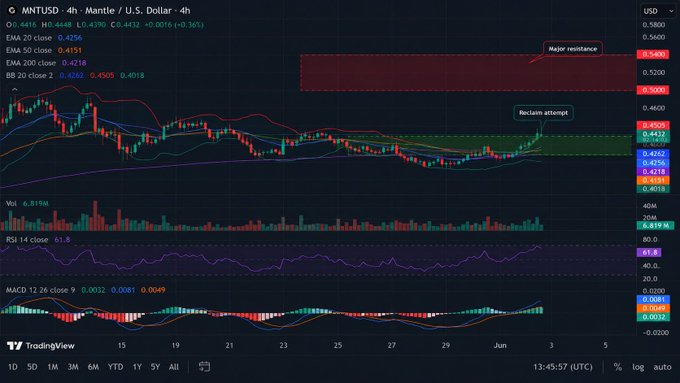Select the EMA 200 close legend

[31, 63]
